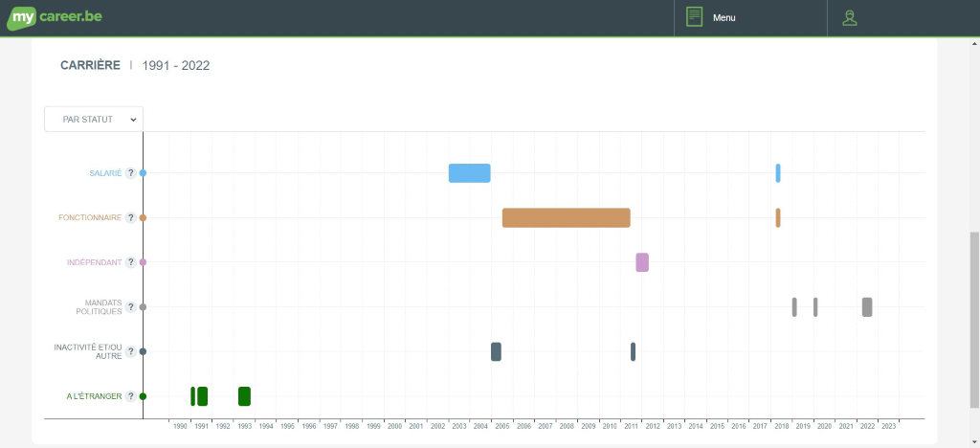
Task: Click help icon next to A l'étranger
Action: click(131, 396)
